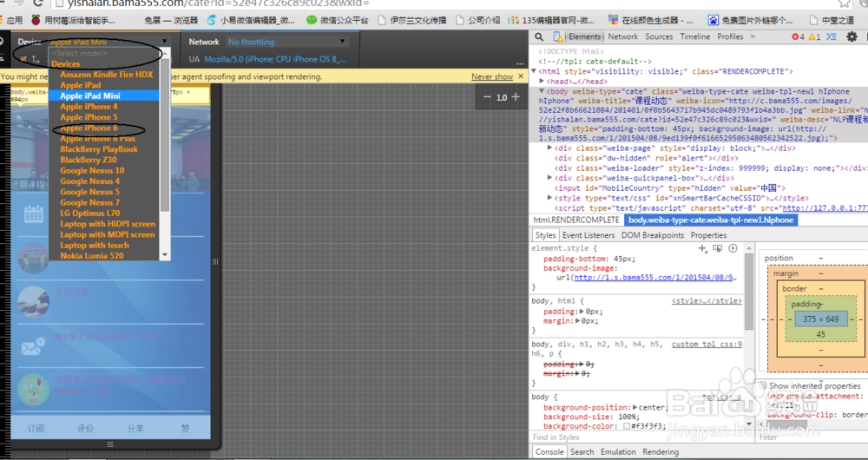Screen dimensions: 868x460
Task: Click bookmark star in address bar
Action: pos(845,3)
